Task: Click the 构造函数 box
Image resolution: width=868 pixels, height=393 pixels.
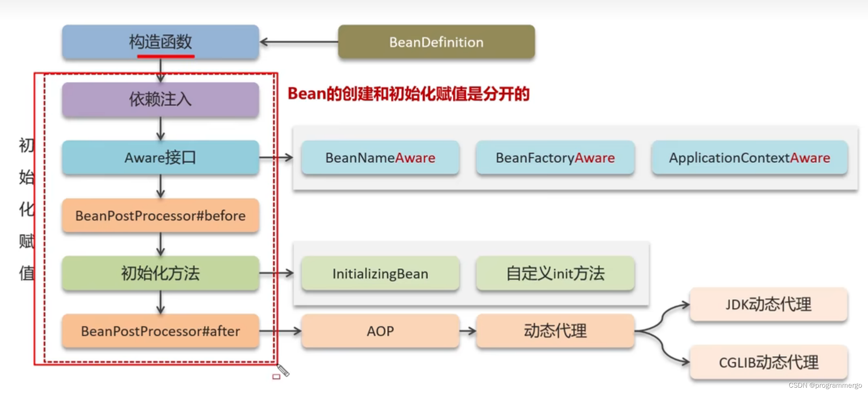Action: pos(161,42)
